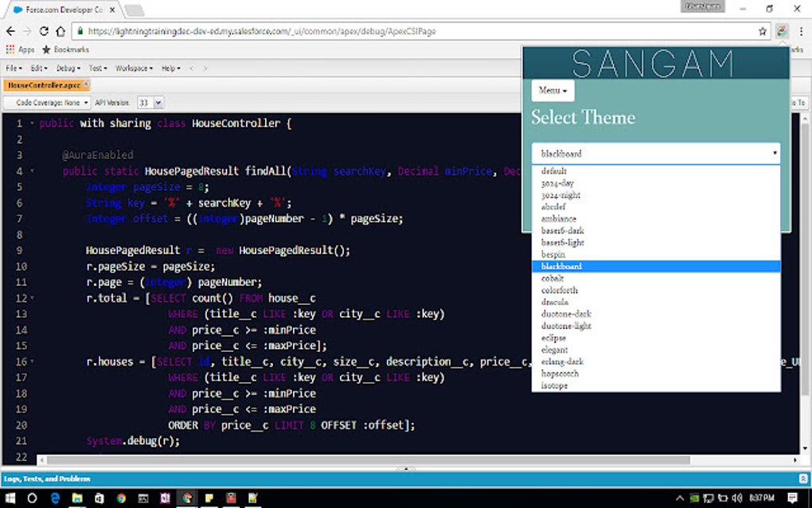812x508 pixels.
Task: Choose the default theme option
Action: point(656,171)
